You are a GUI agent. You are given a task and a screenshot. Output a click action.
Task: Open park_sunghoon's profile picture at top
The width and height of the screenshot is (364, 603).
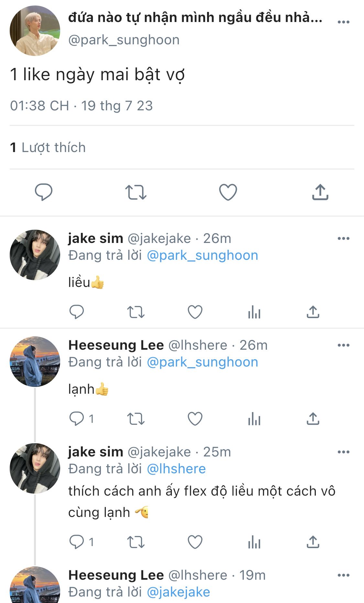[35, 31]
